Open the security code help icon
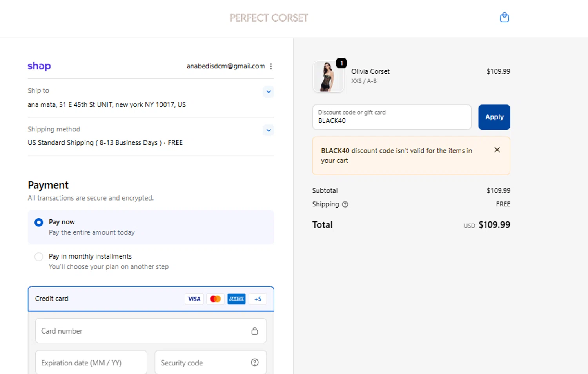Screen dimensions: 588x374 255,363
